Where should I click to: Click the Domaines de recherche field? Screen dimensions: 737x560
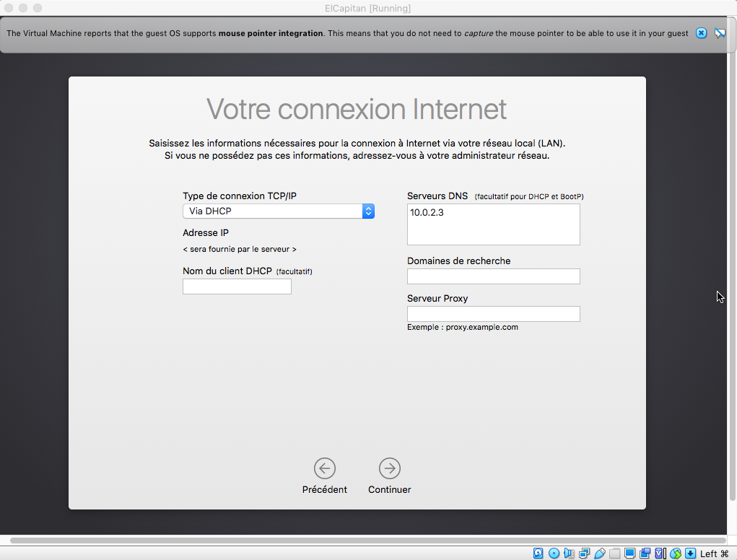tap(494, 276)
